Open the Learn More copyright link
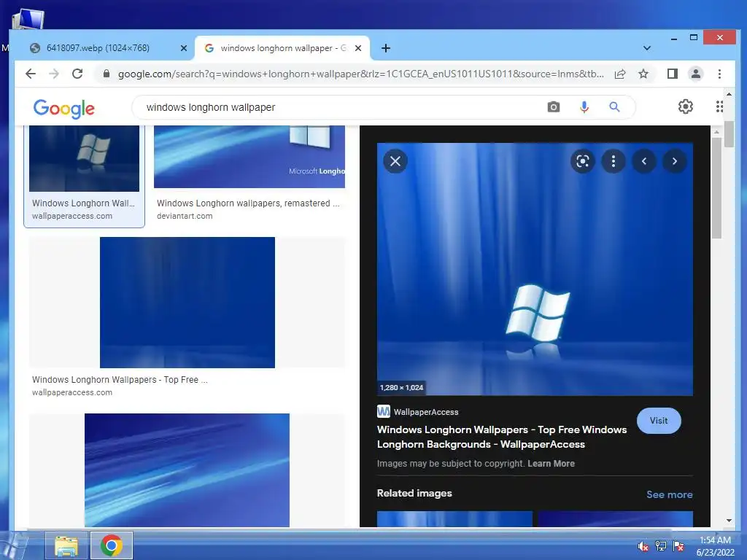The image size is (747, 560). tap(551, 463)
